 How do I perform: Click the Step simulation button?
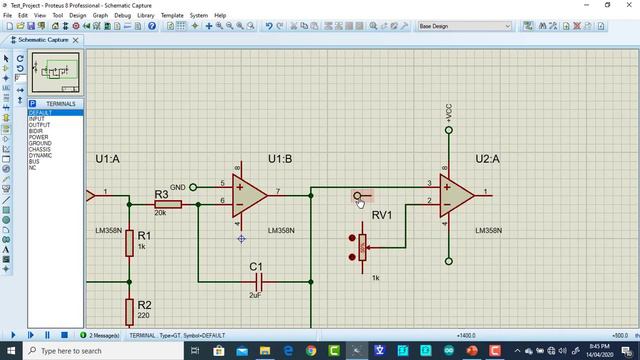(31, 335)
